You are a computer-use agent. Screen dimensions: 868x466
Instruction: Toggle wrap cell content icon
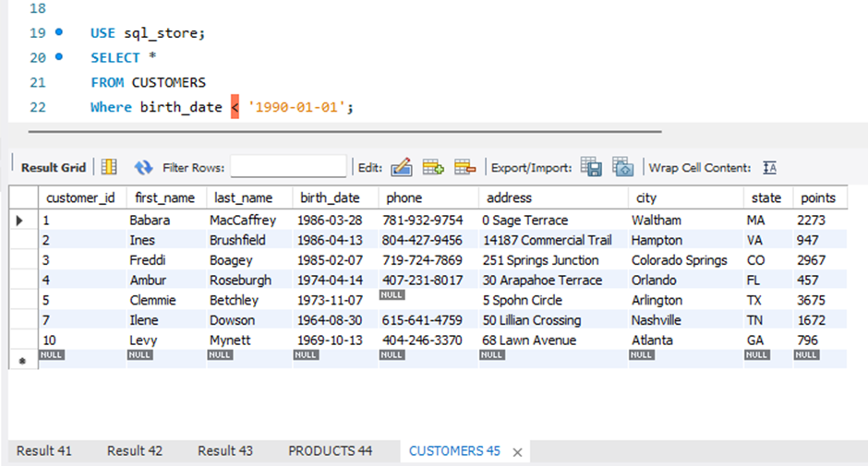coord(769,167)
